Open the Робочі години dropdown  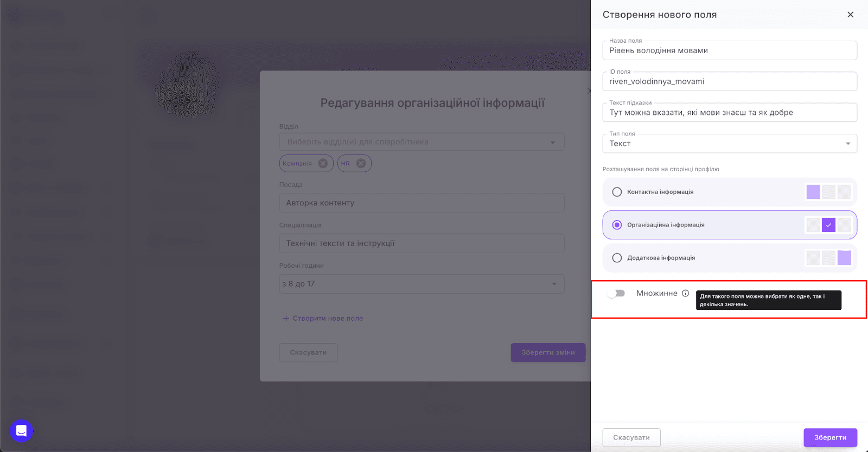(x=422, y=284)
